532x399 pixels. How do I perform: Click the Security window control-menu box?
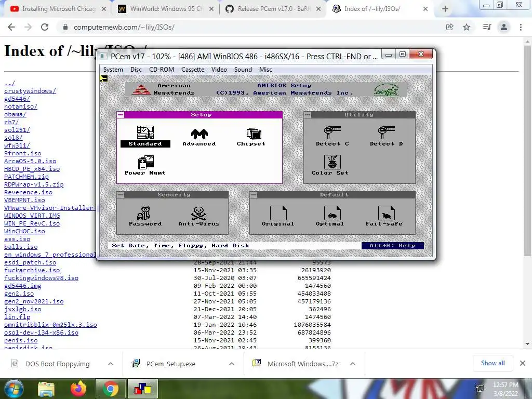pyautogui.click(x=121, y=195)
